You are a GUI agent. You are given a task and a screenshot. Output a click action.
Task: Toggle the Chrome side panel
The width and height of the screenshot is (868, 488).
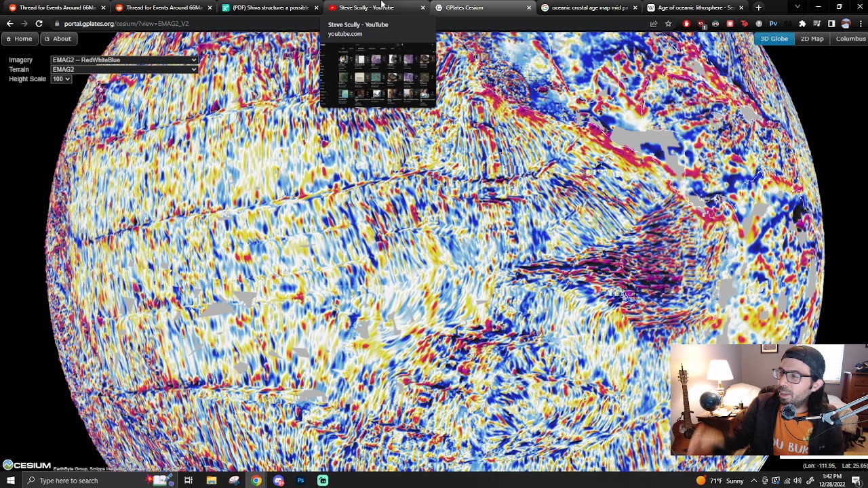[831, 24]
